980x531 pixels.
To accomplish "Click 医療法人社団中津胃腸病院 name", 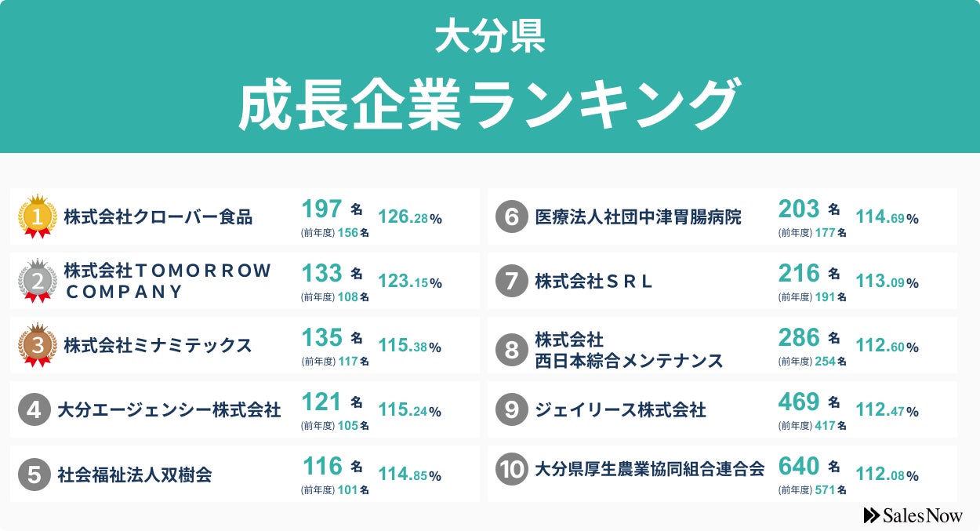I will (638, 216).
